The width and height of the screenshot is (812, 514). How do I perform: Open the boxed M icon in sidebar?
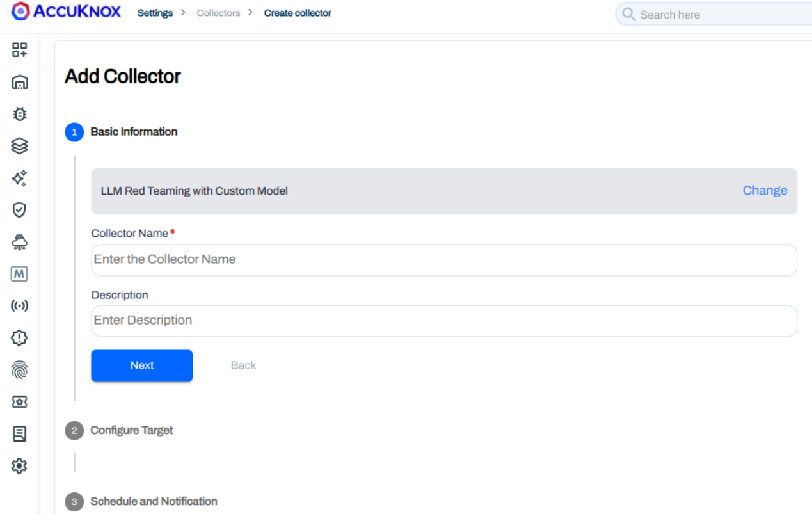pos(20,274)
